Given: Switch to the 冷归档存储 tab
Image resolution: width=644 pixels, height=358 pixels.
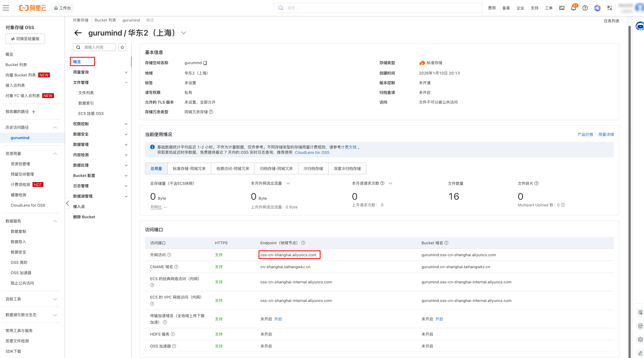Looking at the screenshot, I should [313, 168].
